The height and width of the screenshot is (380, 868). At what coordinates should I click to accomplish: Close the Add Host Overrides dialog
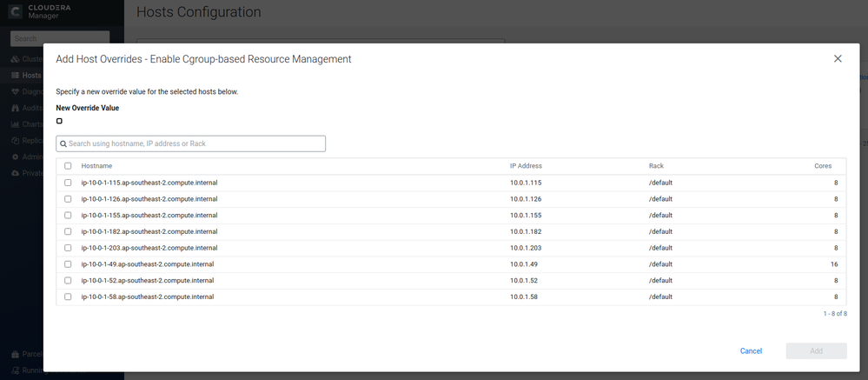(x=838, y=59)
